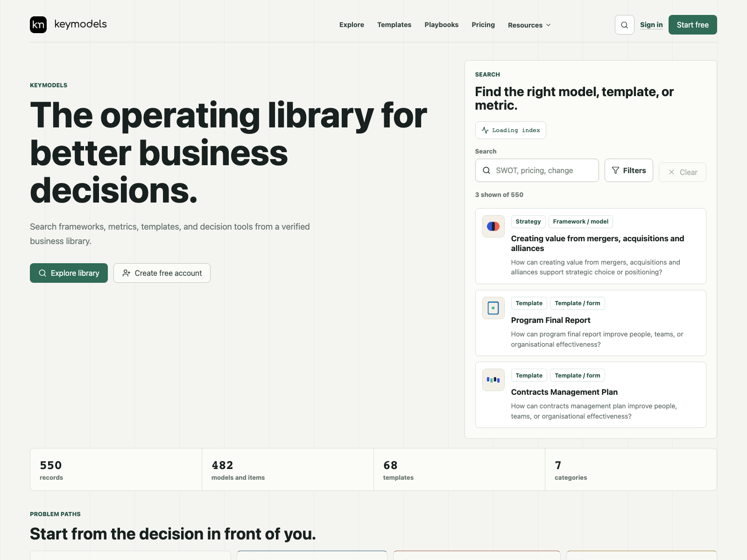Viewport: 747px width, 560px height.
Task: Click the '7 categories' stat
Action: [631, 469]
